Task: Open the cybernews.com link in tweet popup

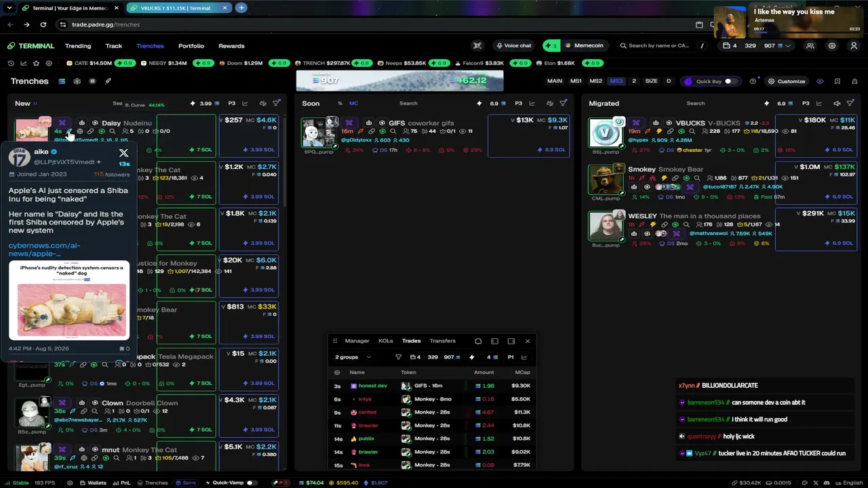Action: pos(44,249)
